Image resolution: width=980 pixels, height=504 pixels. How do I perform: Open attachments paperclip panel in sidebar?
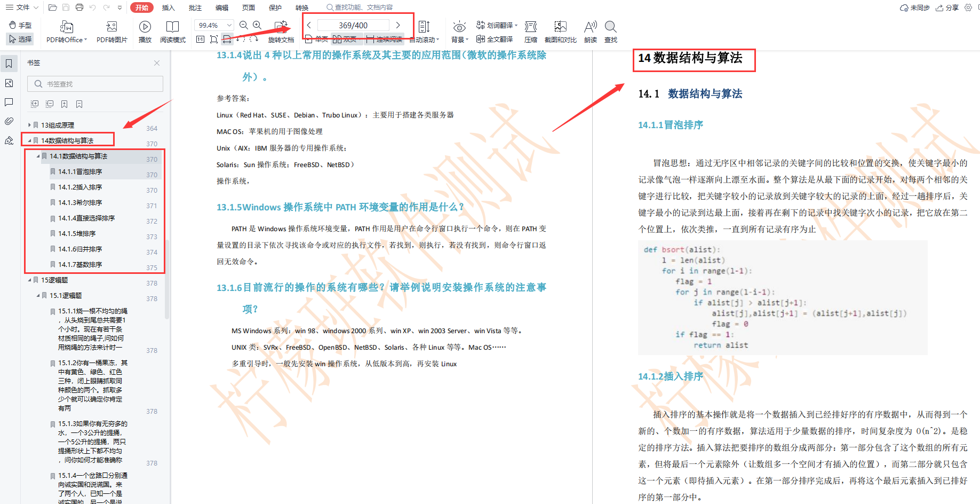(x=9, y=121)
